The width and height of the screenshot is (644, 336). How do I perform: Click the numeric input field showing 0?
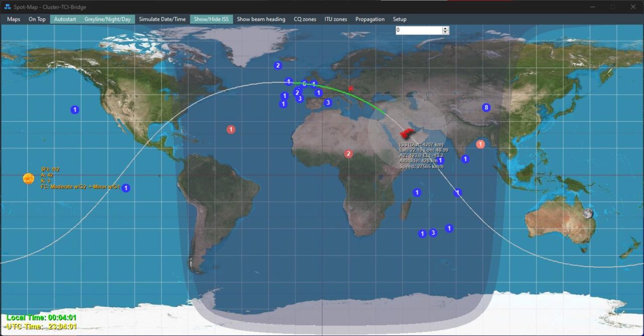[x=418, y=30]
